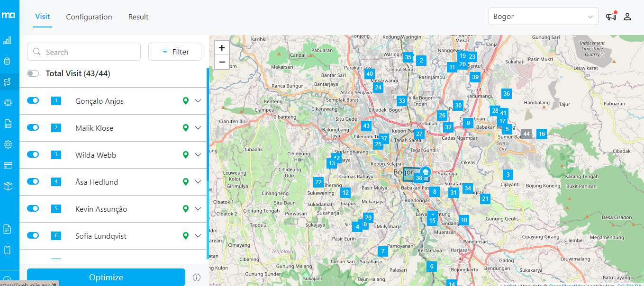
Task: Click the info icon beside Optimize
Action: [x=197, y=277]
